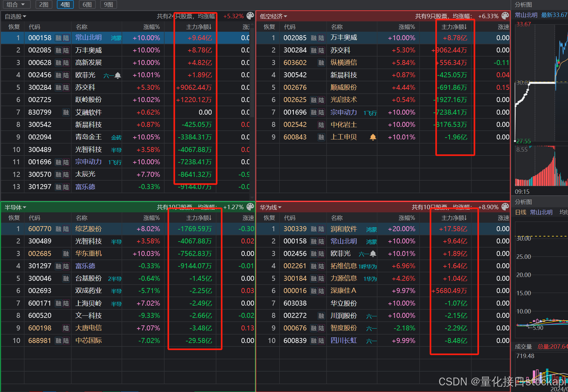Sort 低空经济 list by 主力净额 column header
The image size is (568, 392).
pos(454,27)
